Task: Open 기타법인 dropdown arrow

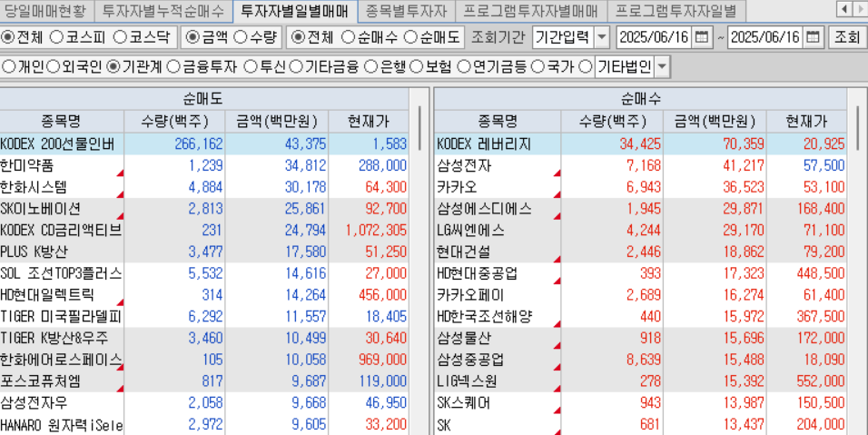Action: click(x=662, y=67)
